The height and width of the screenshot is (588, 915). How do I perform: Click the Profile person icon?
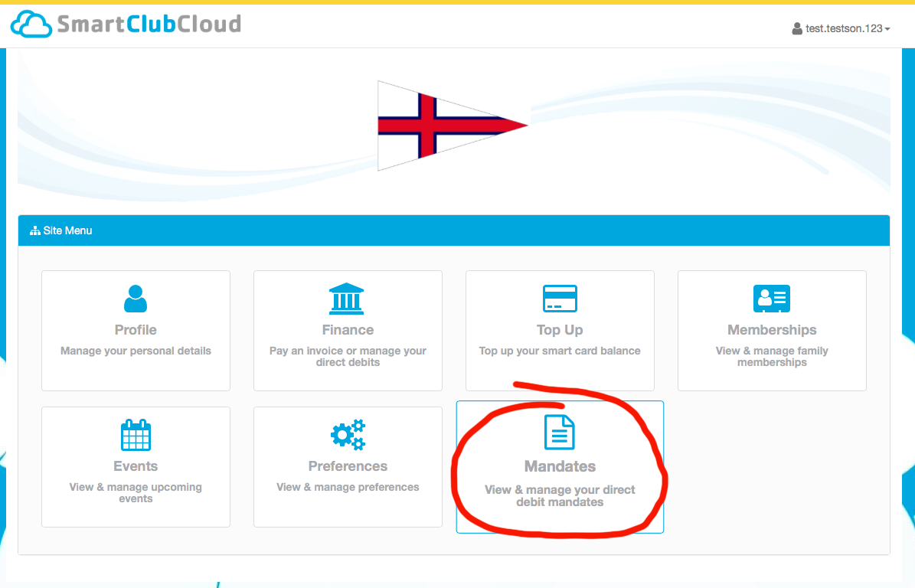(x=136, y=299)
